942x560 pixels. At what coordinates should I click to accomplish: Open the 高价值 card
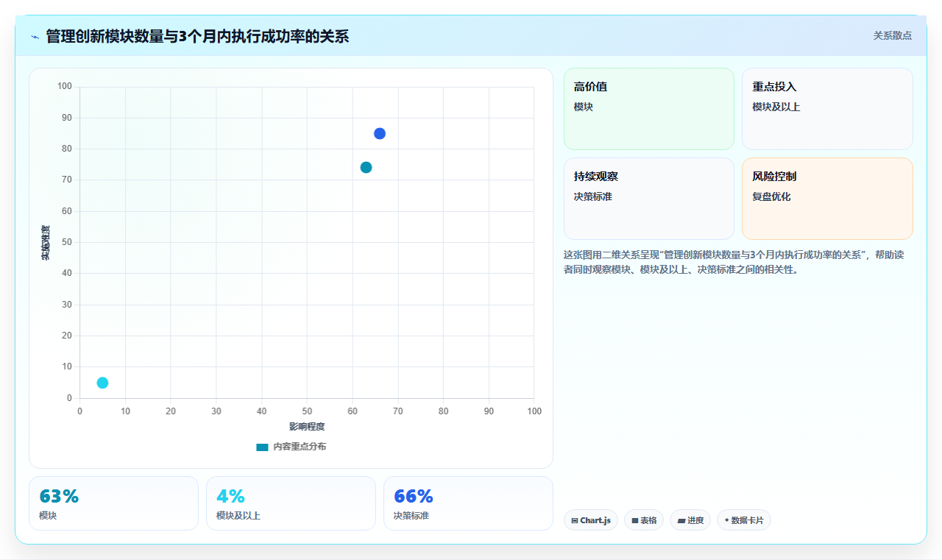[649, 109]
